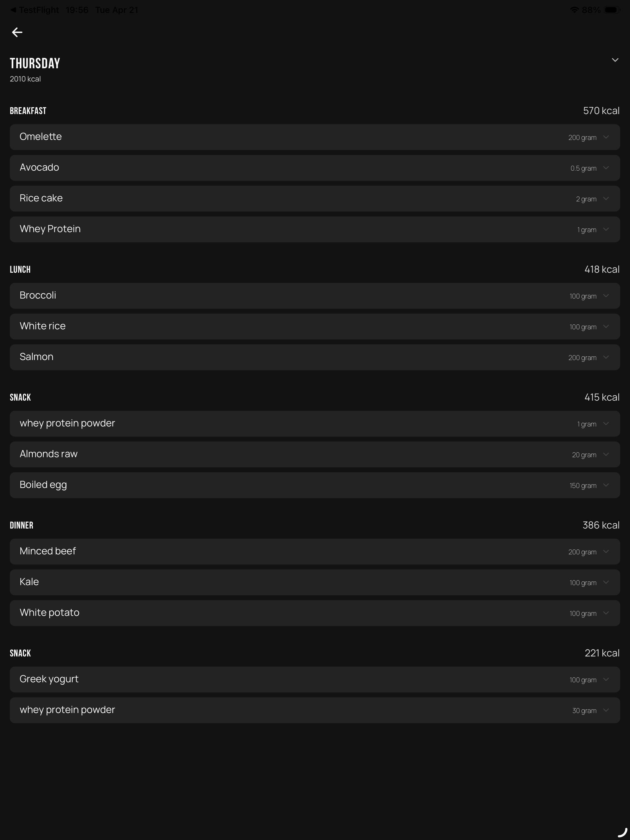Image resolution: width=630 pixels, height=840 pixels.
Task: Open the Rice cake food entry
Action: click(x=315, y=199)
